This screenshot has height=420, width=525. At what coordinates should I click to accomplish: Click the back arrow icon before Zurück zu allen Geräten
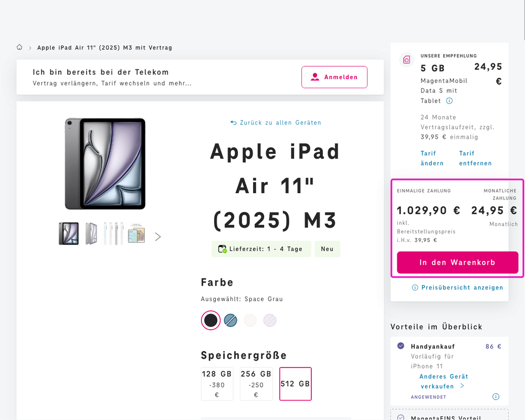point(233,122)
